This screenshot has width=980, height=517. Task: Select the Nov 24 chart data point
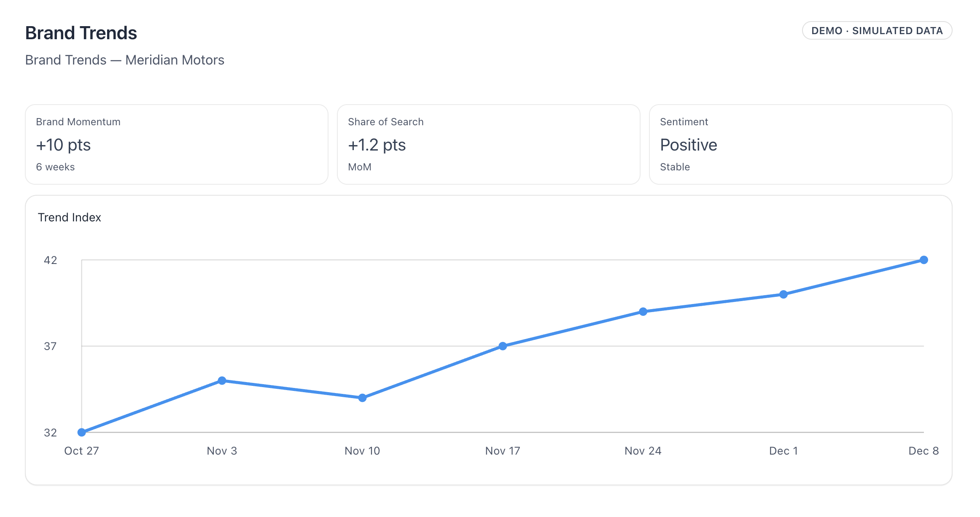[x=643, y=312]
